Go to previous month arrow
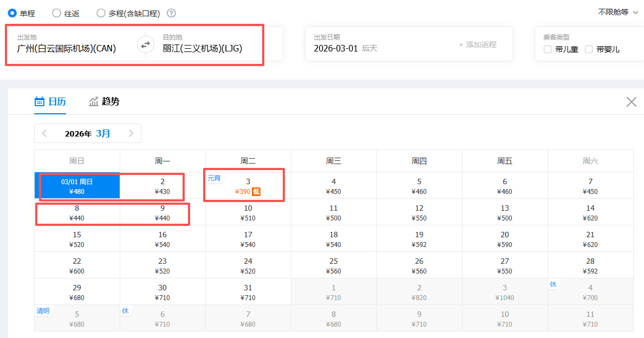 pyautogui.click(x=45, y=133)
